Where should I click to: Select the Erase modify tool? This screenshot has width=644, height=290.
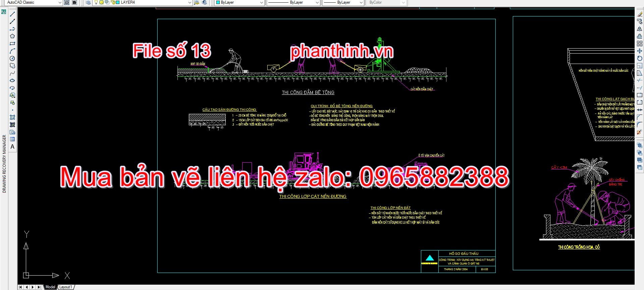(640, 14)
